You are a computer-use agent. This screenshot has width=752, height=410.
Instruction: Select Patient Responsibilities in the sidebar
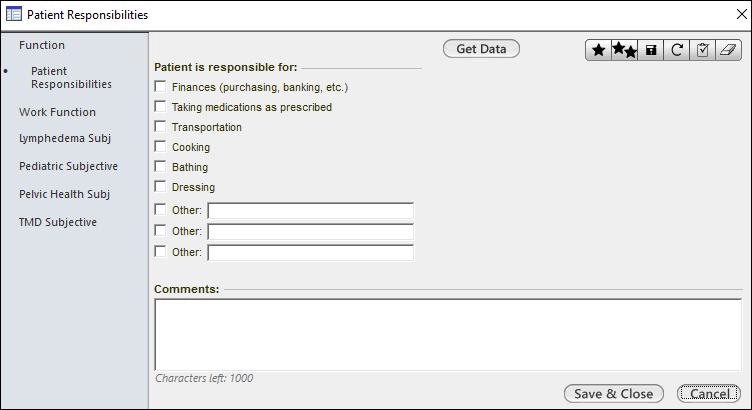pyautogui.click(x=71, y=78)
